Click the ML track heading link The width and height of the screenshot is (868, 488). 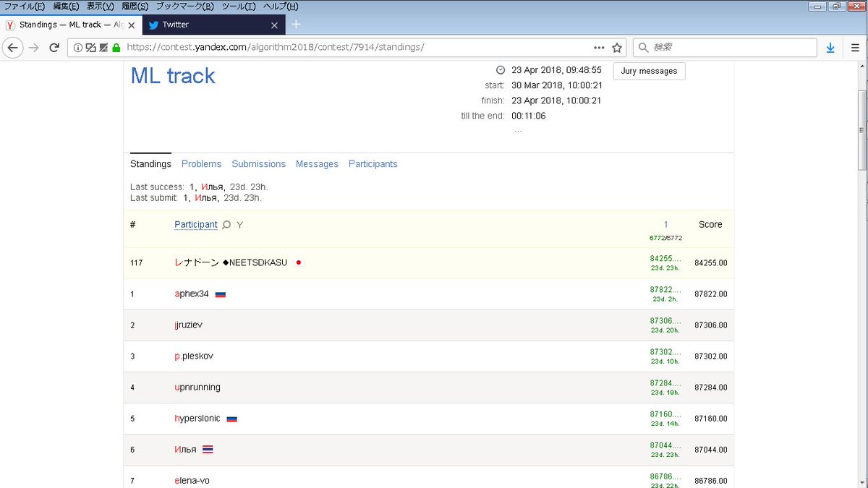tap(173, 76)
